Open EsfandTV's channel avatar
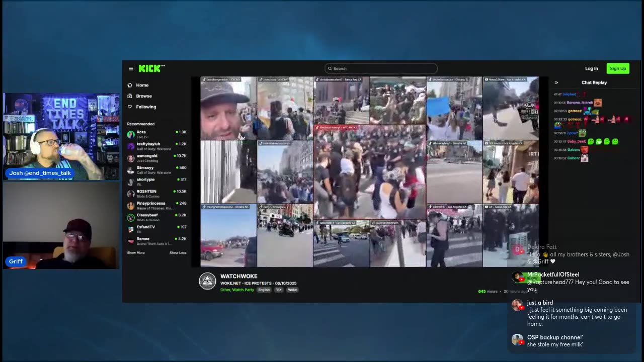644x362 pixels. (131, 229)
